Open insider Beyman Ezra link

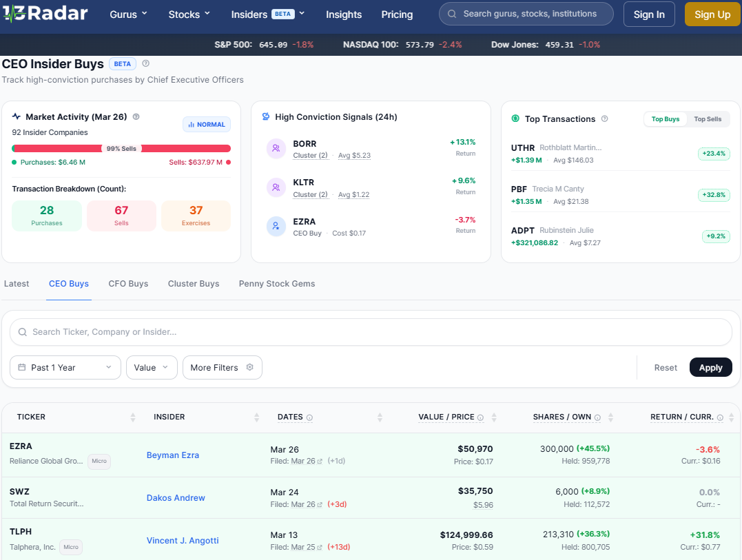pyautogui.click(x=173, y=455)
